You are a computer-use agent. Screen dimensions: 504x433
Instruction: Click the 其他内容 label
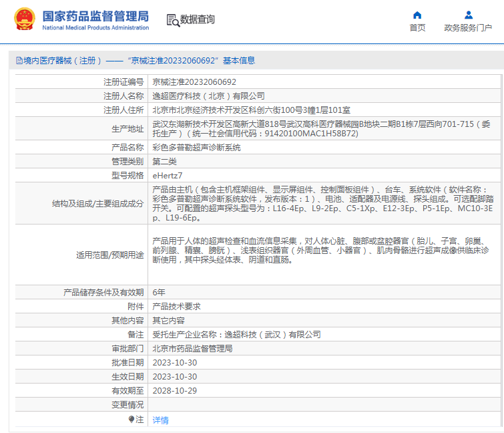tap(128, 321)
